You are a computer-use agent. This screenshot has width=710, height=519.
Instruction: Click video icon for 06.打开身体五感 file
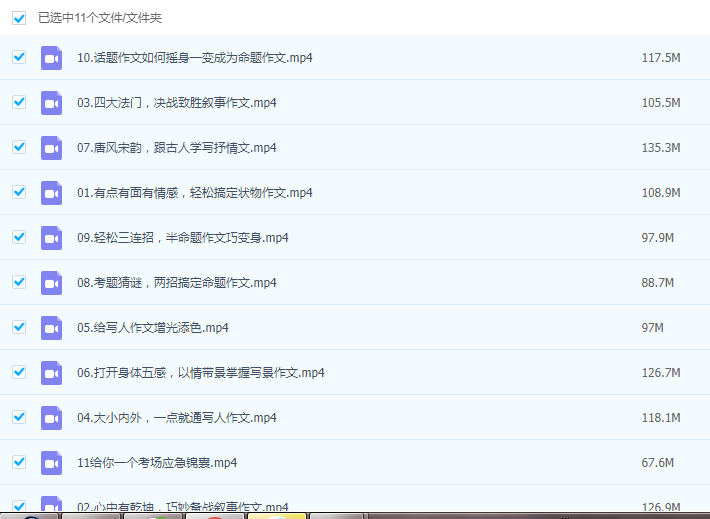(x=51, y=373)
